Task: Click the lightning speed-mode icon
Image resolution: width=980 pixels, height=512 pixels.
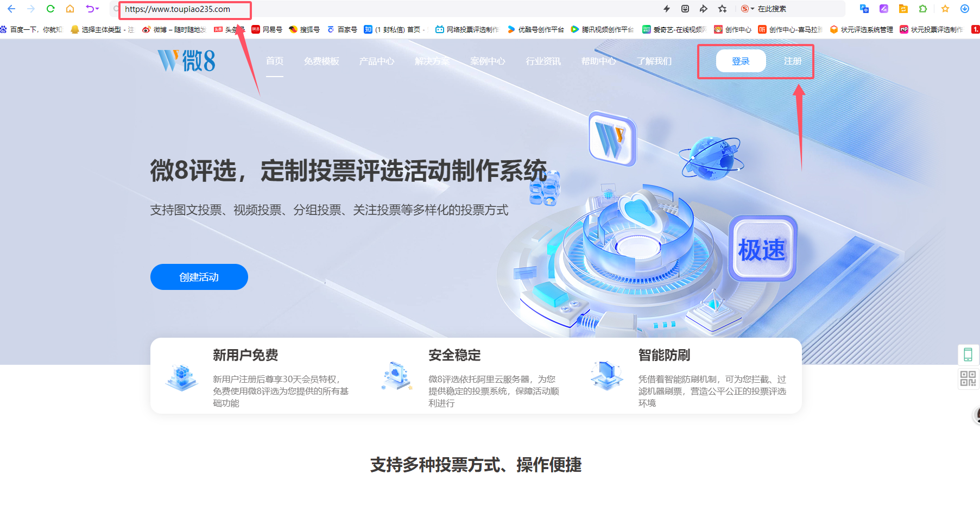Action: [667, 9]
